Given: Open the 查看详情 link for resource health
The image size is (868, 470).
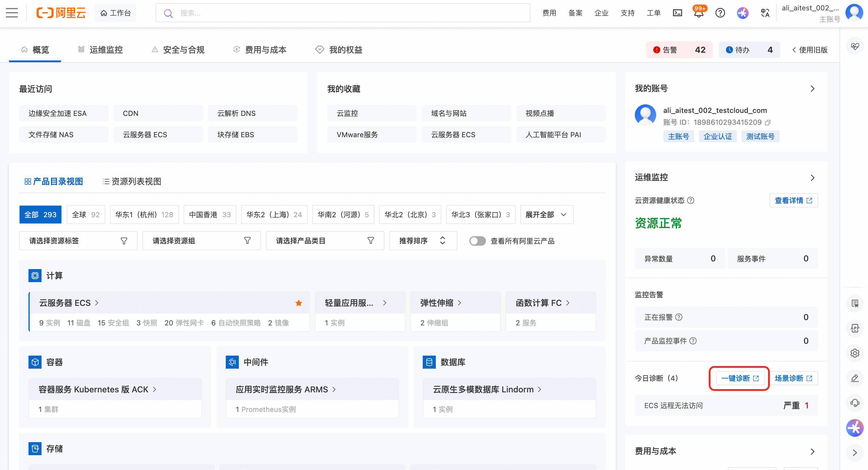Looking at the screenshot, I should coord(793,201).
